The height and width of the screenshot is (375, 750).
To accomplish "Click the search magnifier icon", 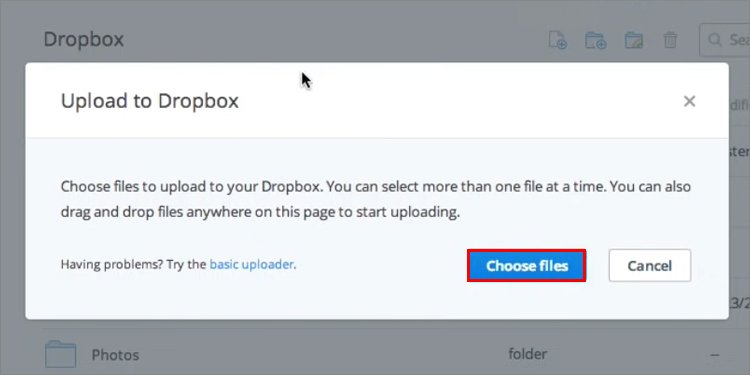I will 715,40.
